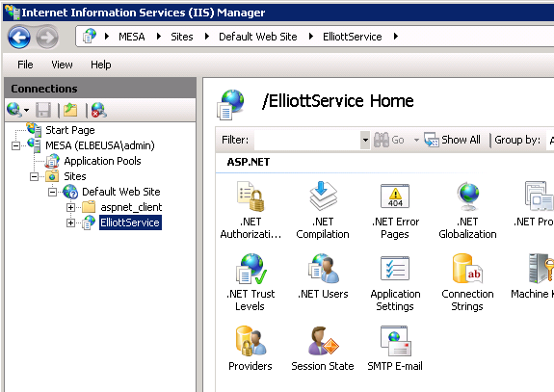This screenshot has height=392, width=554.
Task: Select MESA (ELBEUSA\admin) server node
Action: [x=100, y=145]
